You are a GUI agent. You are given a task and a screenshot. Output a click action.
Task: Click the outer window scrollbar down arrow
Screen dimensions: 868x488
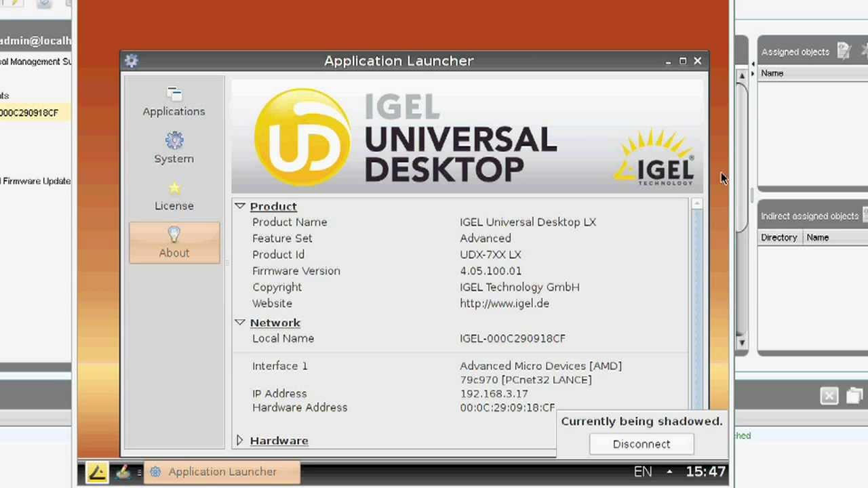742,343
